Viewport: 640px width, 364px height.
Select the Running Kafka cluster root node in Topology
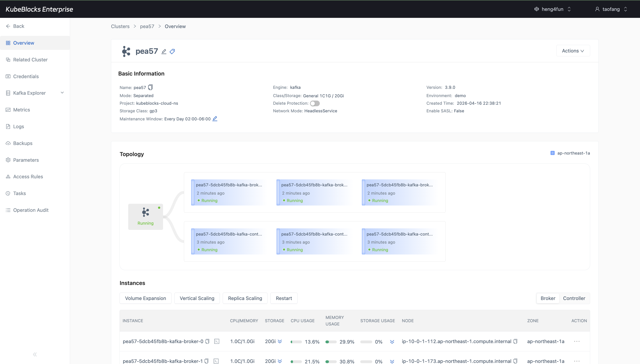click(x=145, y=217)
